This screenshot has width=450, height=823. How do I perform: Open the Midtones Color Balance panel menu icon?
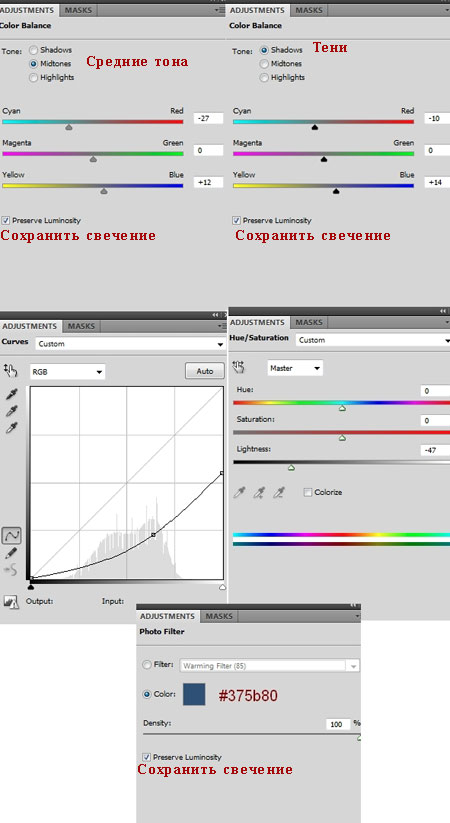(219, 10)
